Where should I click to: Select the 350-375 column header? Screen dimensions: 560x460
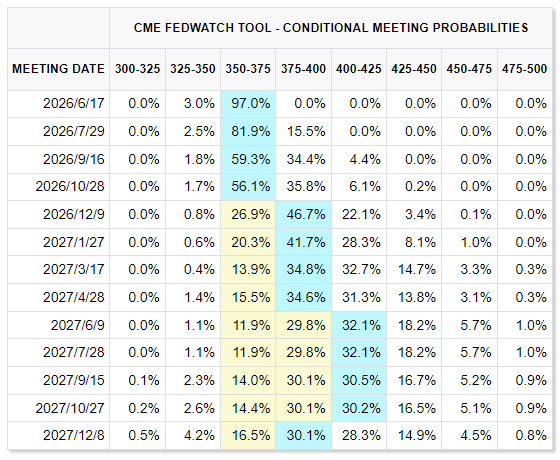coord(248,69)
